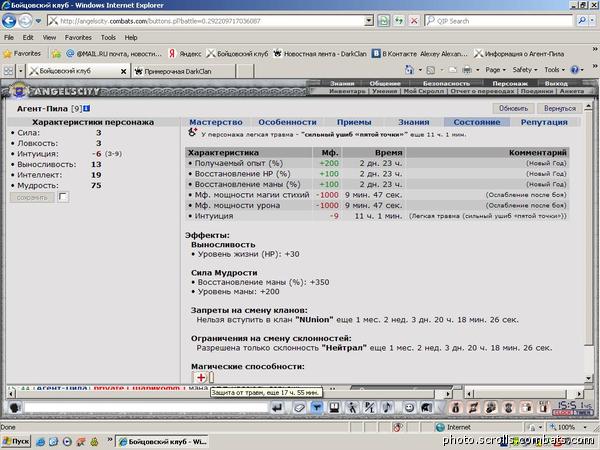Open the Help menu

click(x=130, y=38)
